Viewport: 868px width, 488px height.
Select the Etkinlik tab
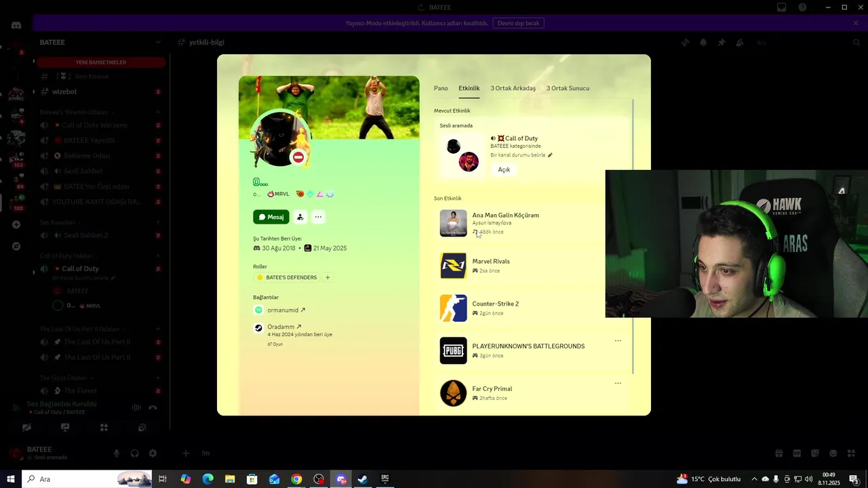point(469,88)
